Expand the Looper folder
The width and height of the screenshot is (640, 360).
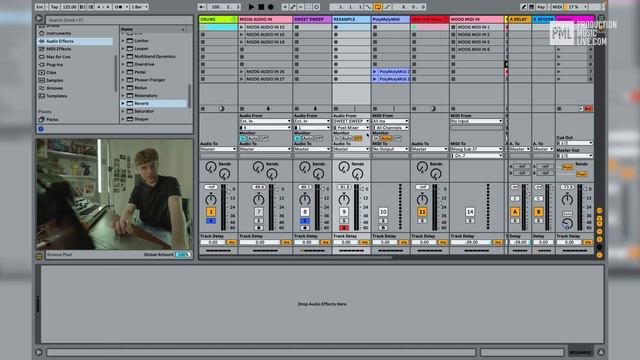click(123, 49)
